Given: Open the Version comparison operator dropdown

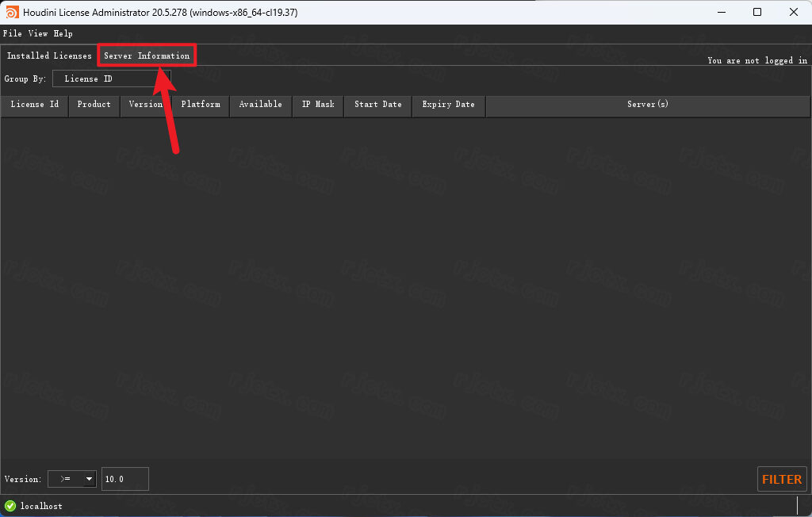Looking at the screenshot, I should pyautogui.click(x=71, y=479).
